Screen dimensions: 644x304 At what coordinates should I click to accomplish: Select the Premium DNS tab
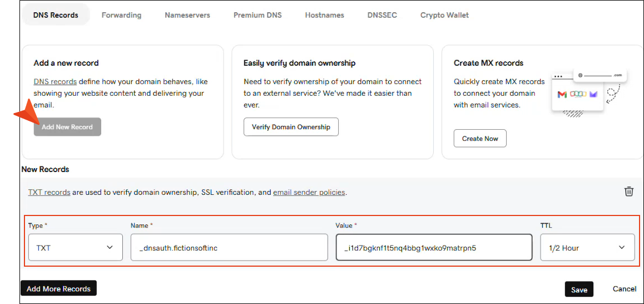pyautogui.click(x=257, y=15)
